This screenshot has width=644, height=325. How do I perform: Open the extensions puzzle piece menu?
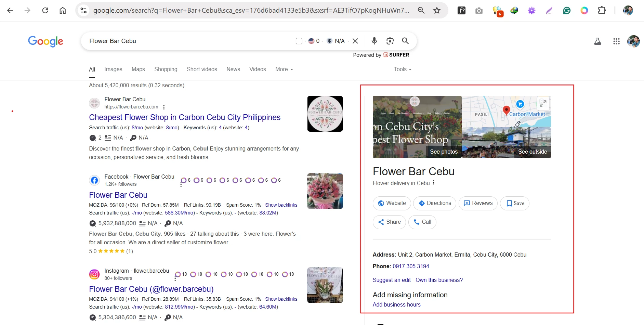(602, 11)
